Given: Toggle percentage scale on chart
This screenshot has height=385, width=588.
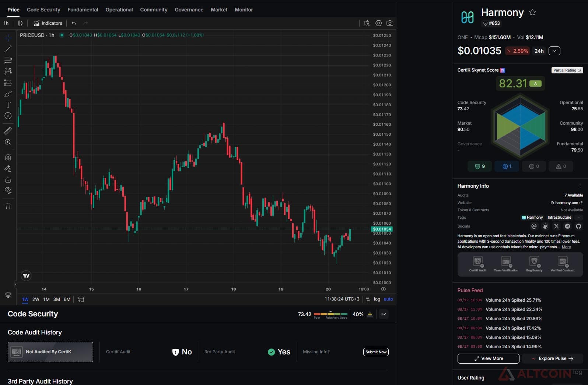Looking at the screenshot, I should point(368,299).
